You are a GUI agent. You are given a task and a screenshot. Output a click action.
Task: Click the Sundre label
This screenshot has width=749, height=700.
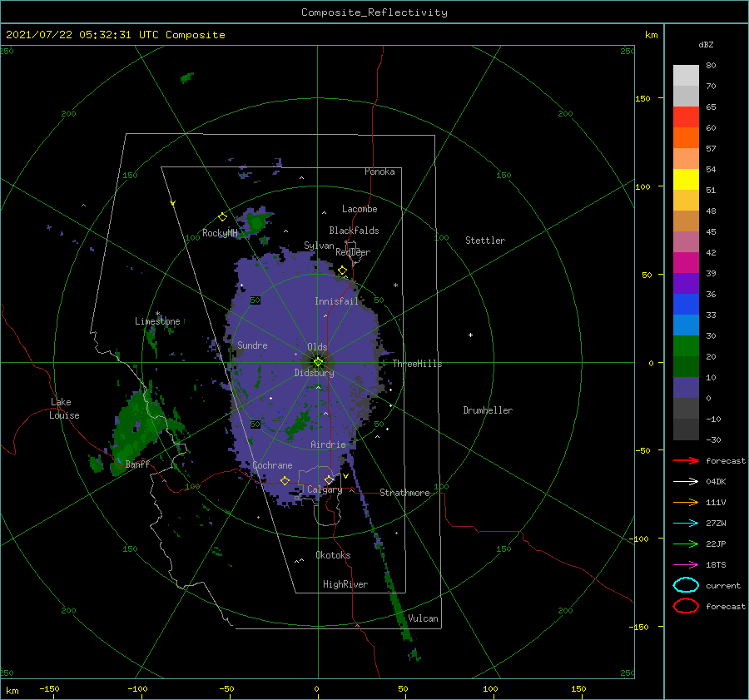(x=252, y=345)
